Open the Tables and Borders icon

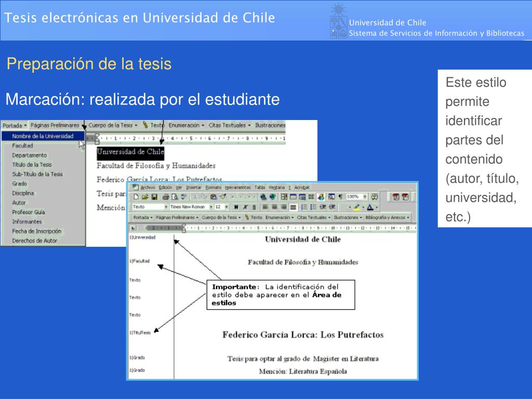coord(284,197)
